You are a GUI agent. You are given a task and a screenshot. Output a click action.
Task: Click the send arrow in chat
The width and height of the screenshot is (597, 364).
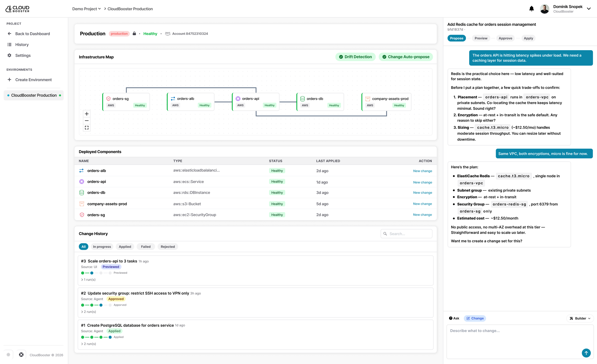click(x=586, y=353)
